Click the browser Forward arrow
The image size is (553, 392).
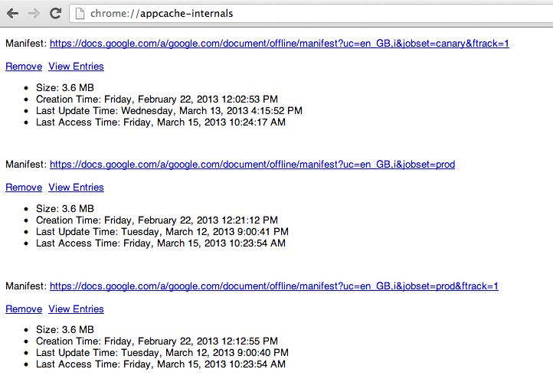coord(34,13)
